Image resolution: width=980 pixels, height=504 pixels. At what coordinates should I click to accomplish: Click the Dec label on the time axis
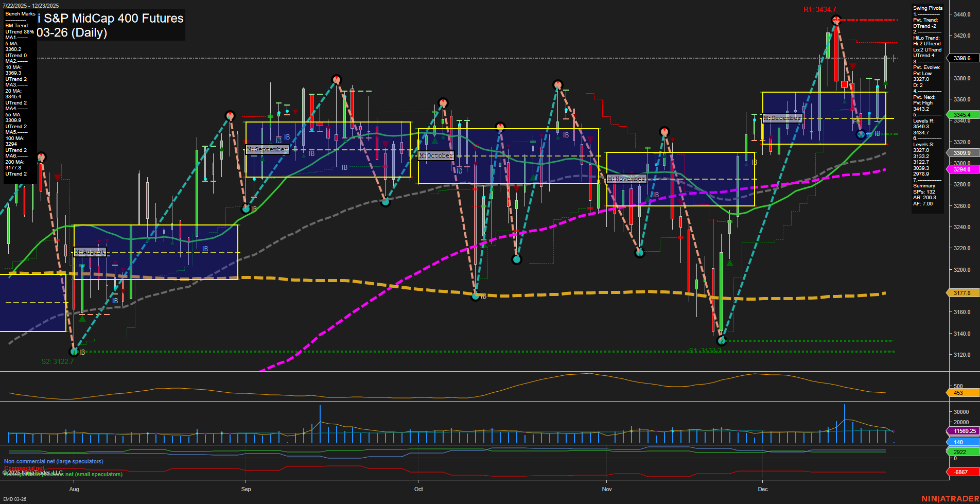763,489
